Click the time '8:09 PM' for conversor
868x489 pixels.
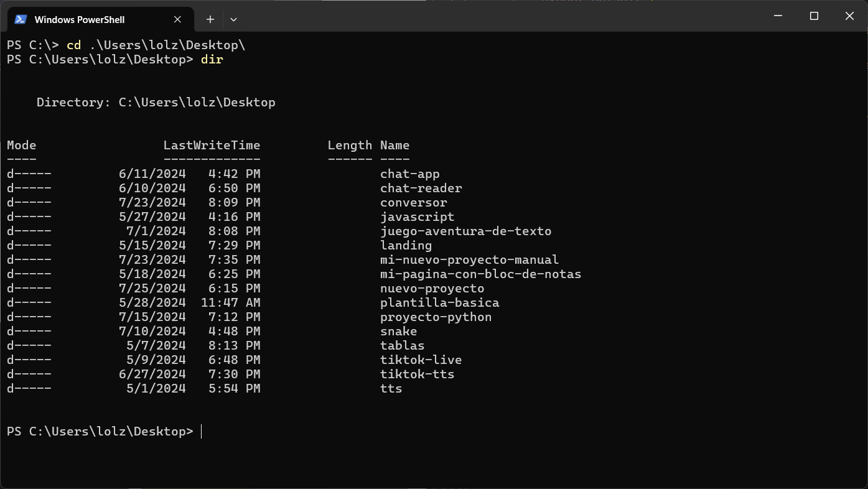[x=235, y=203]
